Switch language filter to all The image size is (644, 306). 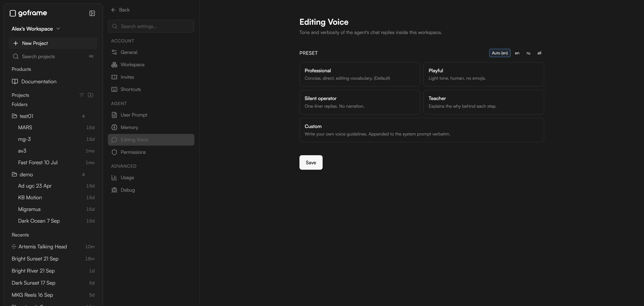click(539, 53)
